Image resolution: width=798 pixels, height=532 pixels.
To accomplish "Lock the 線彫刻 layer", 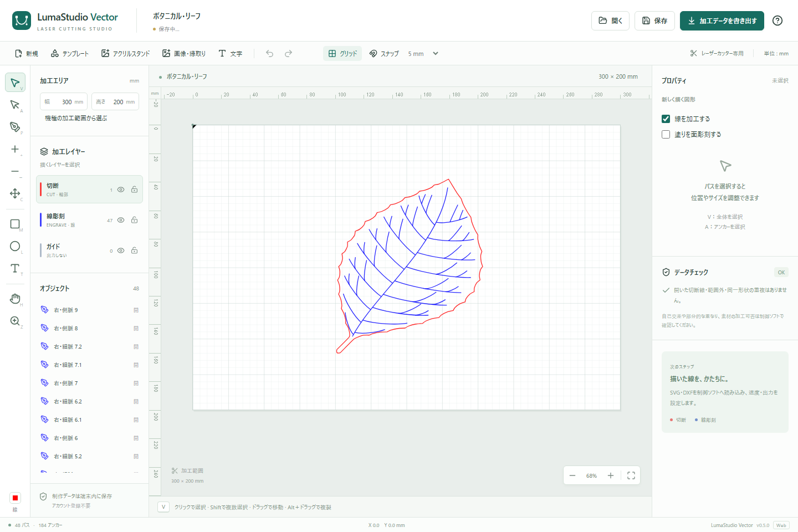I will (x=134, y=220).
